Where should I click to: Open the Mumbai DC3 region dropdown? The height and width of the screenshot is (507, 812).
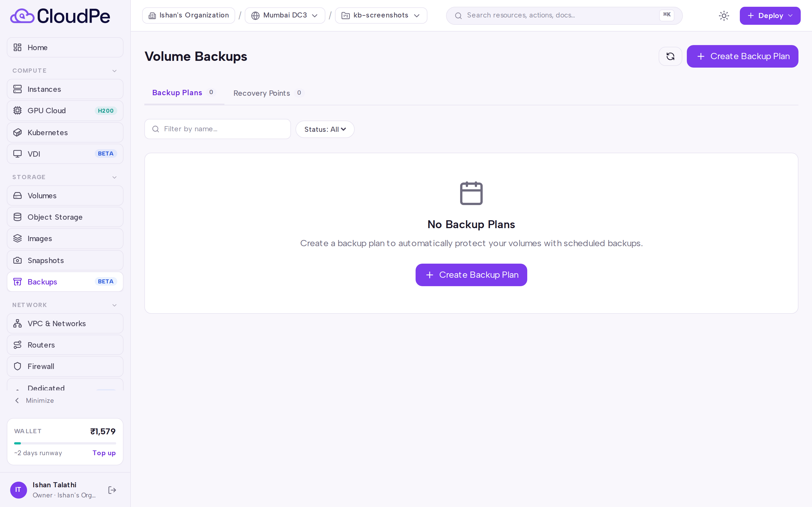pyautogui.click(x=285, y=15)
